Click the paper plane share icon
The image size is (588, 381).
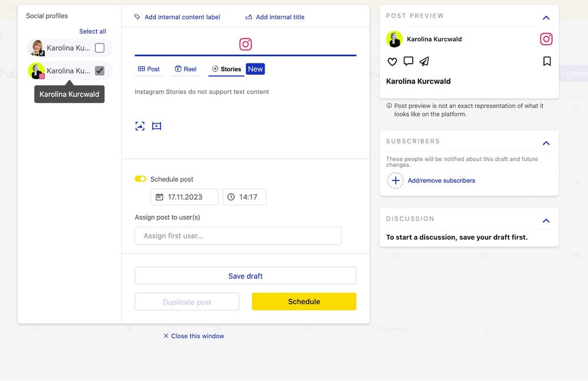424,61
